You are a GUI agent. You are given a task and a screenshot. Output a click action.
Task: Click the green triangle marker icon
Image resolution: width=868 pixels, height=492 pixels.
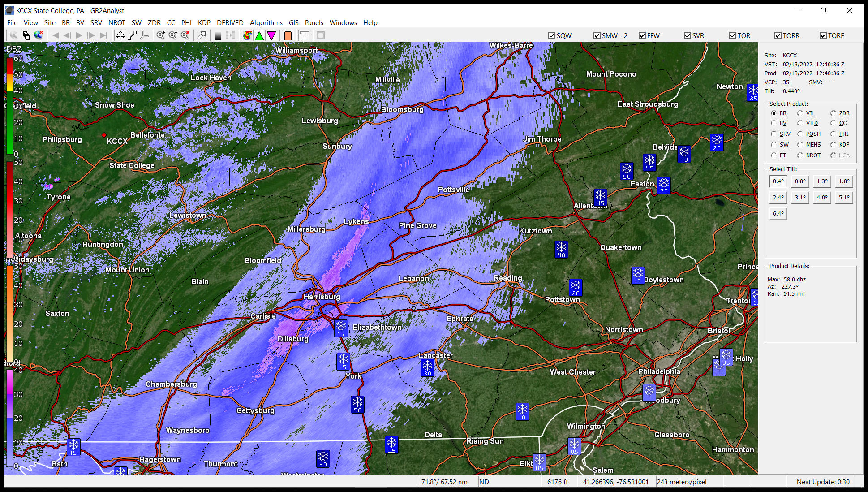click(259, 35)
